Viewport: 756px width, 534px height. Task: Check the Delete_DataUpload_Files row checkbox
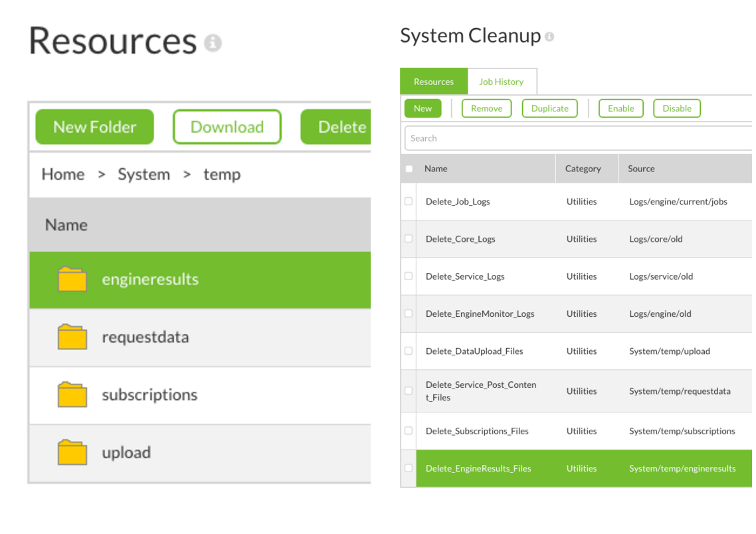coord(409,351)
